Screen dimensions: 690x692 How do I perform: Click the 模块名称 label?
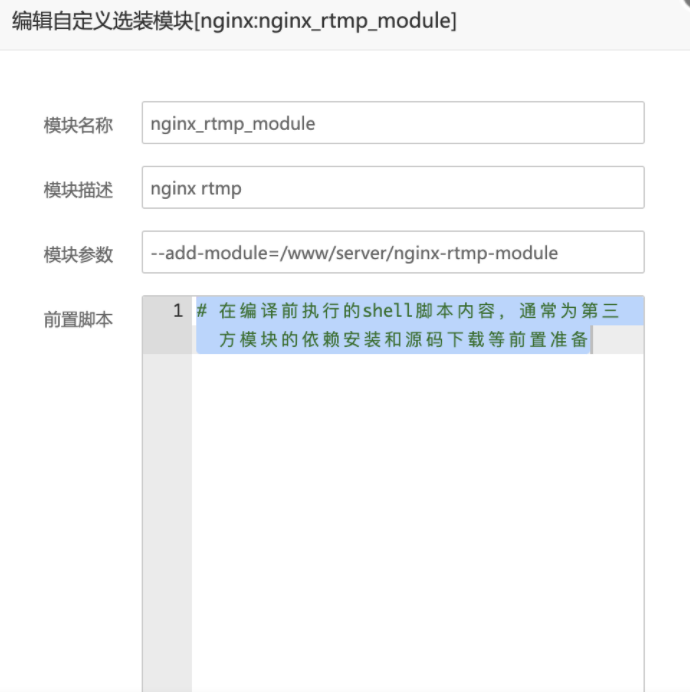[x=78, y=125]
